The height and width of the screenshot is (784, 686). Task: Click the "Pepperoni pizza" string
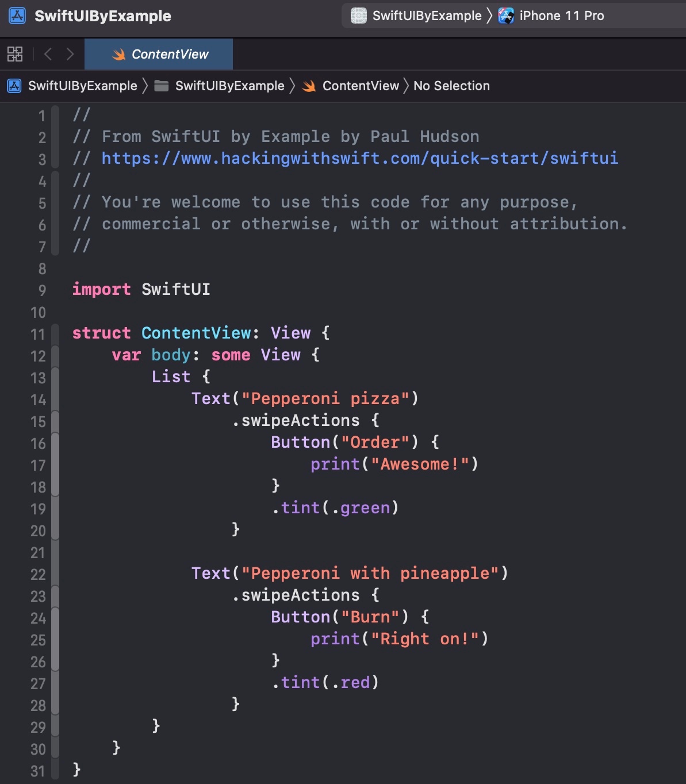(325, 398)
